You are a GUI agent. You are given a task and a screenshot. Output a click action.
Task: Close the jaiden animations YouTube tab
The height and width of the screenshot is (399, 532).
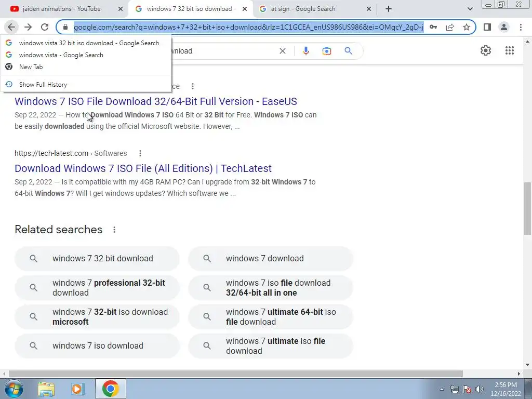120,9
